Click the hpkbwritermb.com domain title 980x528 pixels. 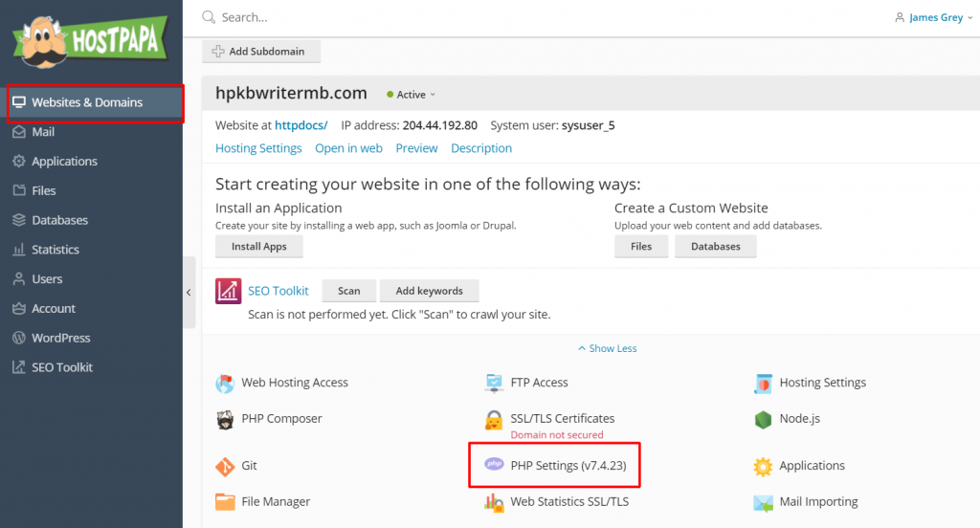point(291,93)
